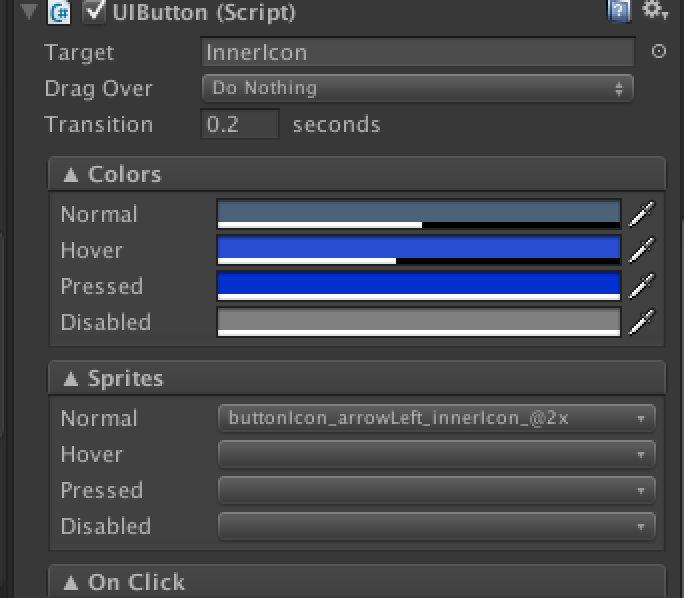
Task: Click the C# script icon
Action: click(x=60, y=12)
